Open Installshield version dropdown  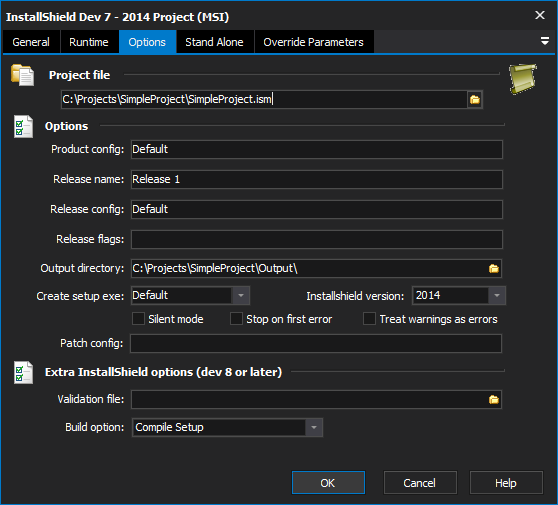[497, 295]
